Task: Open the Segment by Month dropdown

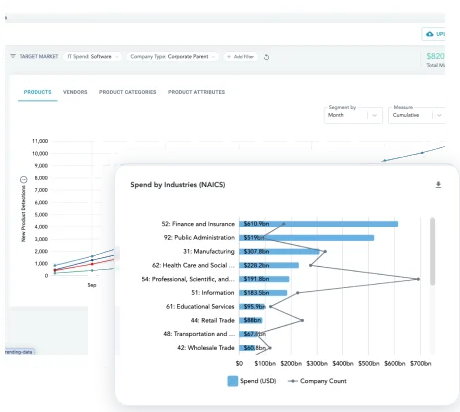Action: [x=353, y=115]
